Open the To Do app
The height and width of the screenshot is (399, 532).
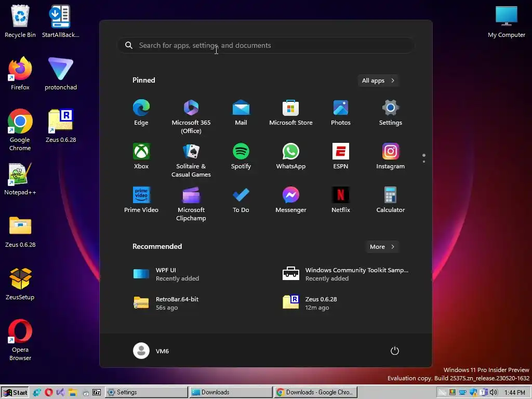241,200
